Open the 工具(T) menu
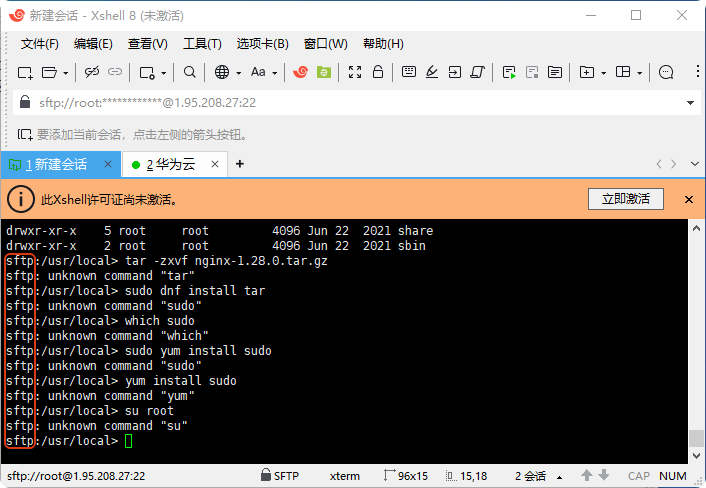The image size is (706, 488). coord(202,44)
